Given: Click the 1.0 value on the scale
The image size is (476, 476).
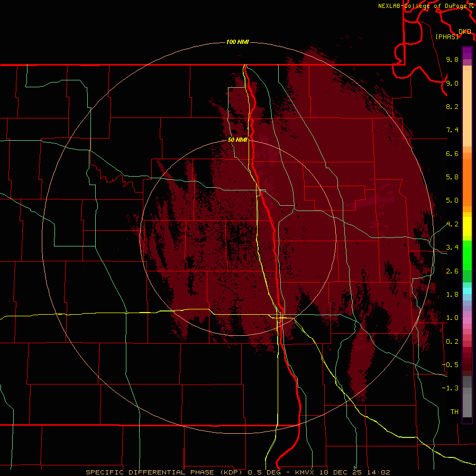Looking at the screenshot, I should click(452, 318).
